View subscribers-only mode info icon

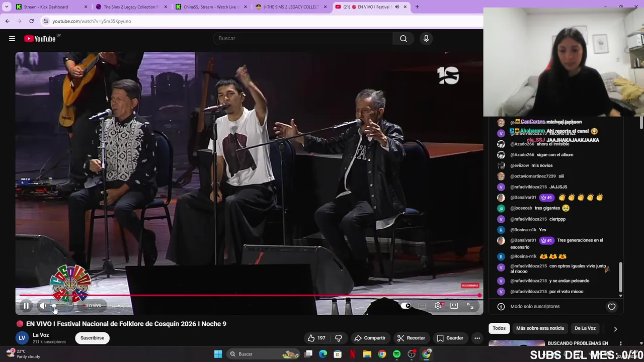click(x=501, y=307)
